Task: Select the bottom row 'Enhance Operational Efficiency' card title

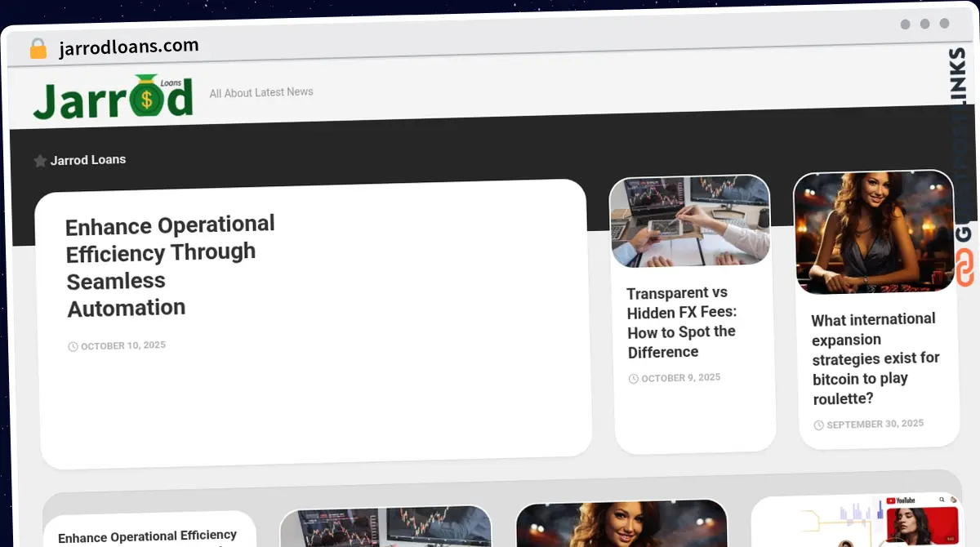Action: pyautogui.click(x=147, y=536)
